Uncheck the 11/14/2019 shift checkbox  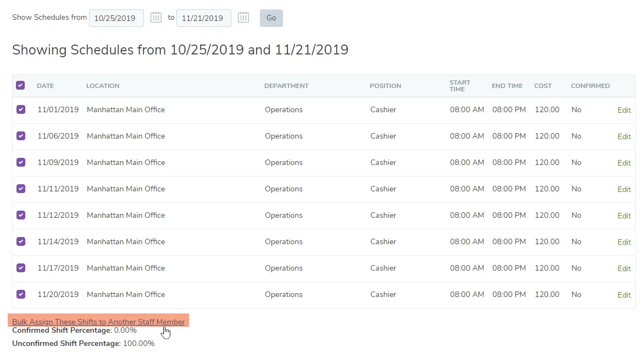[21, 241]
